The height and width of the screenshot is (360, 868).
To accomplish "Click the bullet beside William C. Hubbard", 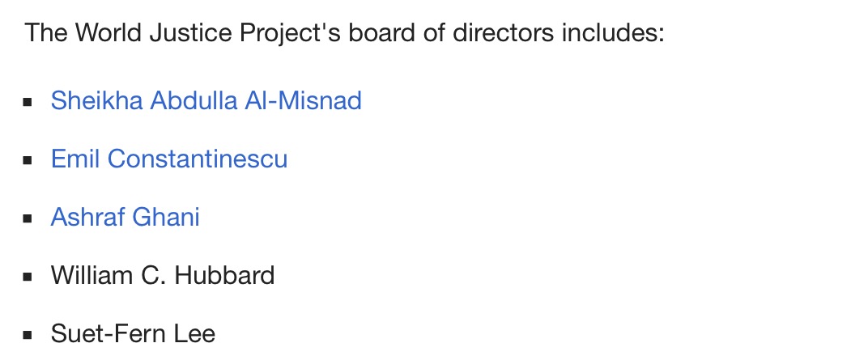I will point(28,277).
